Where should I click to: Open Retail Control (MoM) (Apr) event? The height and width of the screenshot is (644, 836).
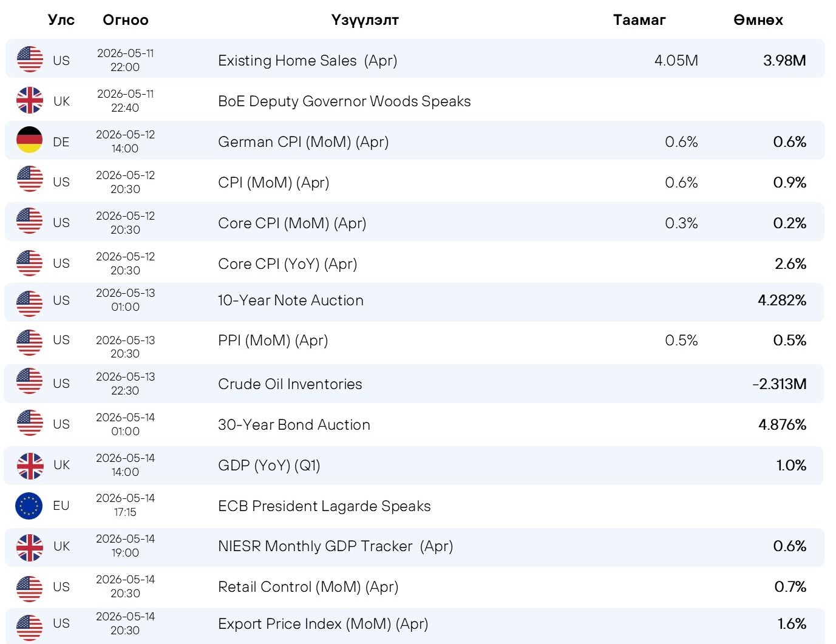[308, 587]
